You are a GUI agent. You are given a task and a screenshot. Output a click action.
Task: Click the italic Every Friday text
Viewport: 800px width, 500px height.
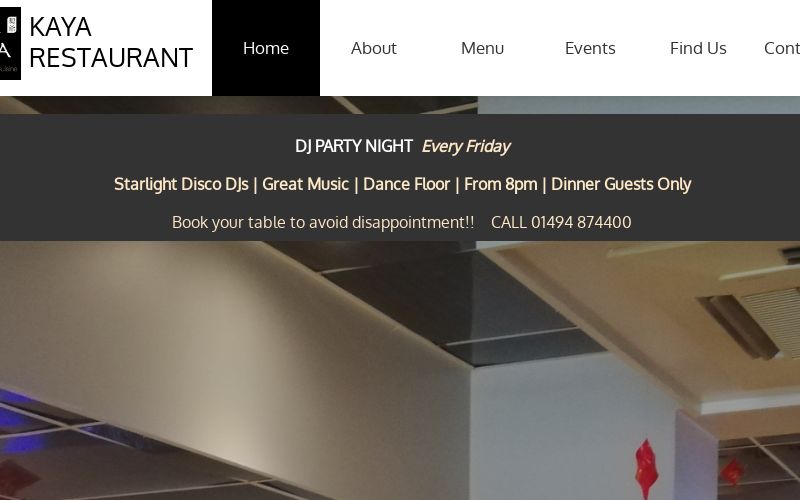tap(466, 146)
